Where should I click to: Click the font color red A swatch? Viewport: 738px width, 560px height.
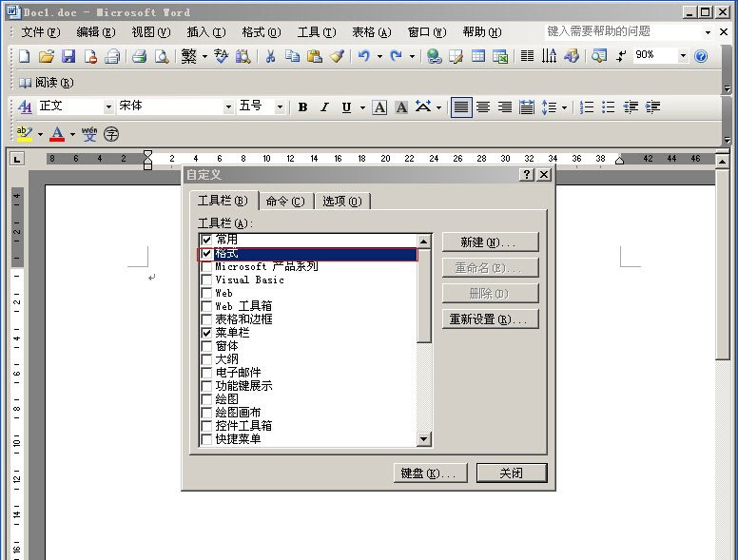coord(57,134)
